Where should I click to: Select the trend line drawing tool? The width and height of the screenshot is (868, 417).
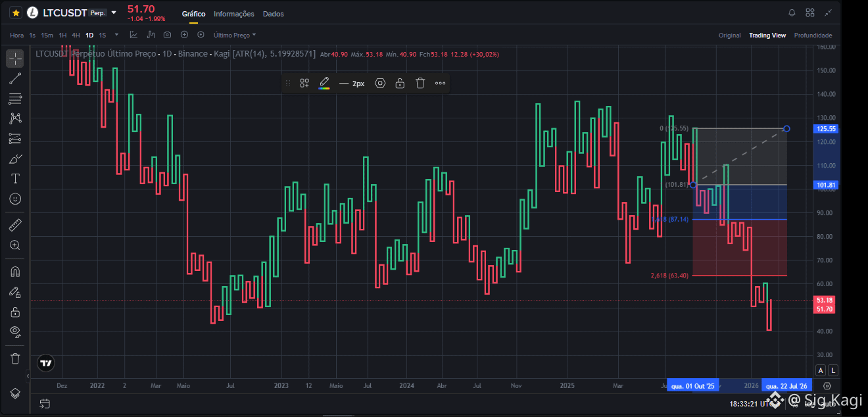[x=15, y=79]
